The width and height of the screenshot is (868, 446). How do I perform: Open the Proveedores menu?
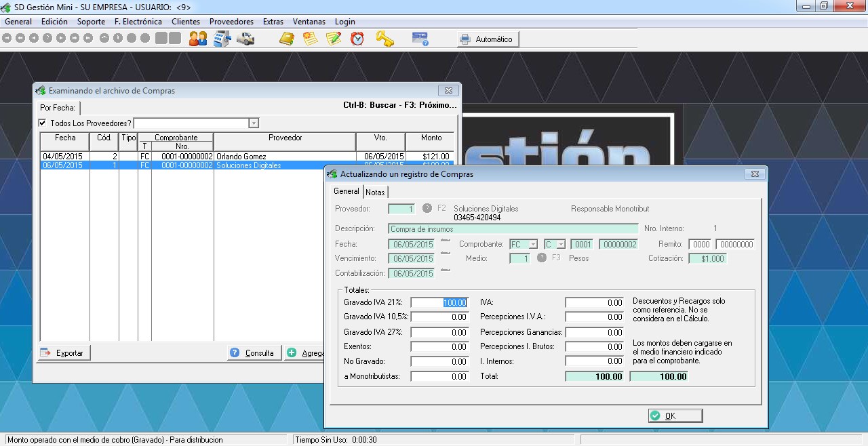click(x=231, y=22)
